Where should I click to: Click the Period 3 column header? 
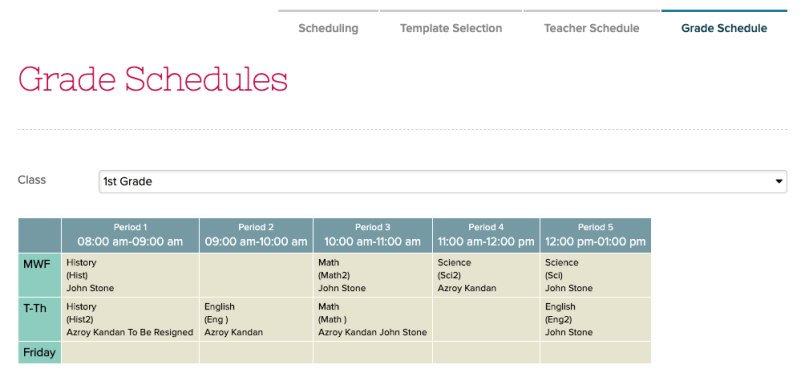(373, 235)
